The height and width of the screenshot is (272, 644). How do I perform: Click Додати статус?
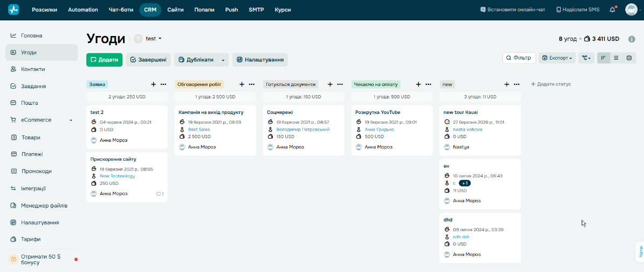pyautogui.click(x=551, y=84)
